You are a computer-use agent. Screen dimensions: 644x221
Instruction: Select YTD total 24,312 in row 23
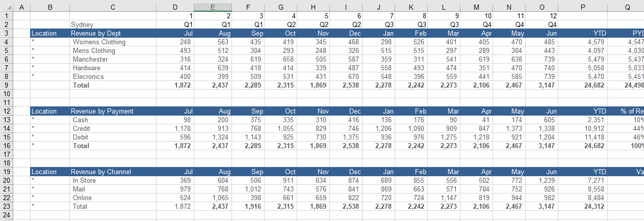pos(583,206)
